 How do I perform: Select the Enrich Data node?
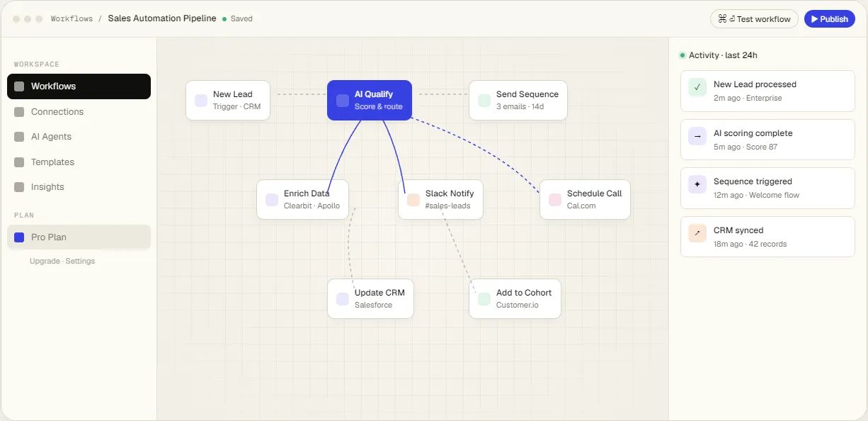pos(303,200)
